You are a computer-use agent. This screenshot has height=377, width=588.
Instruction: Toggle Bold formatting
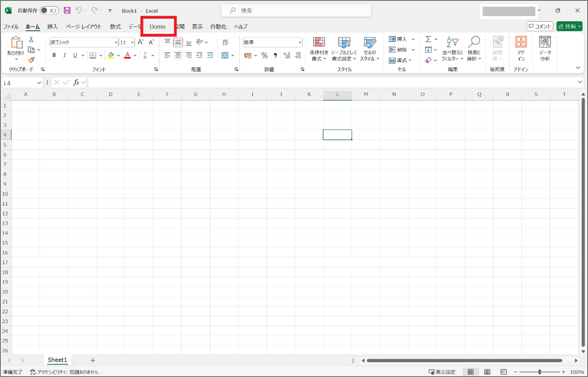[x=54, y=55]
